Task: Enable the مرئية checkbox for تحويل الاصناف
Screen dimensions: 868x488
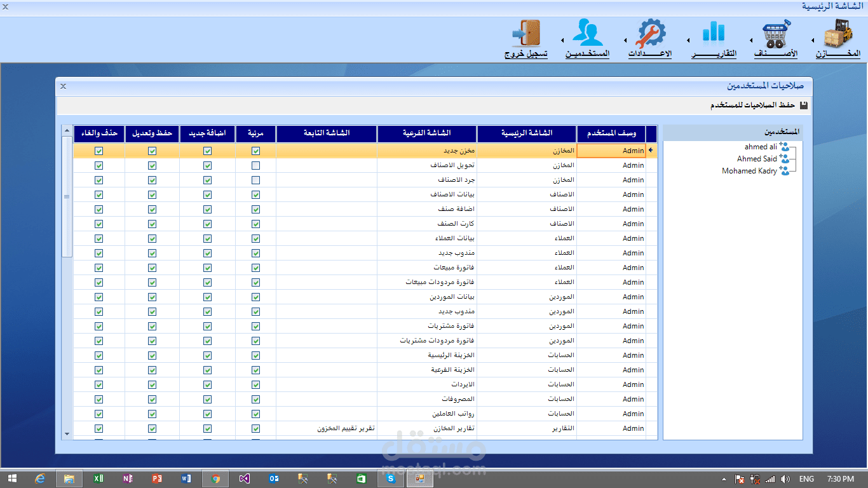Action: click(256, 165)
